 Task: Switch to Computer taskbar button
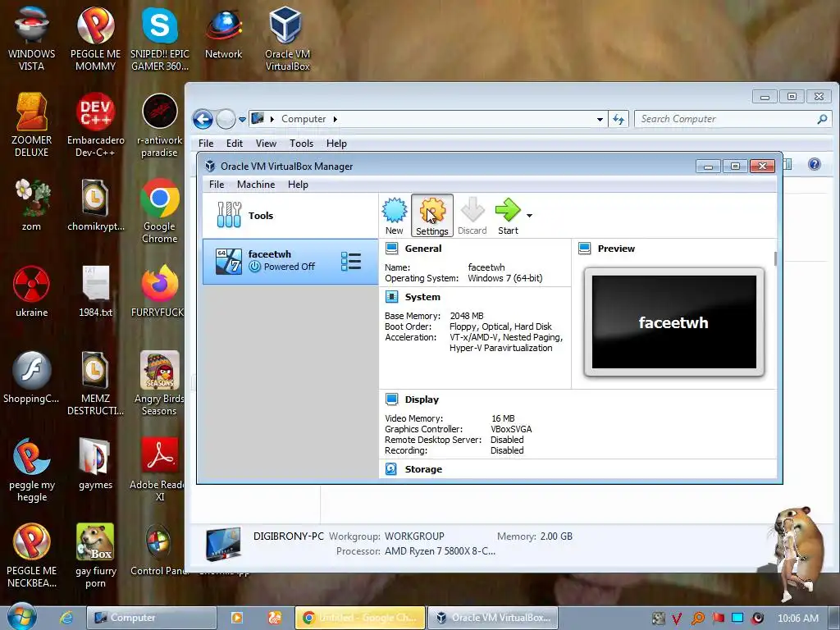pyautogui.click(x=152, y=618)
